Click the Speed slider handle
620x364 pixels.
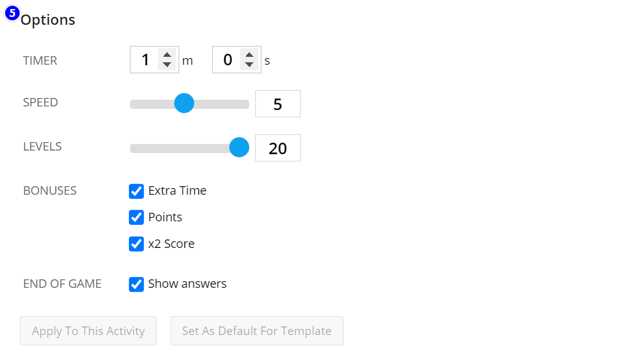184,103
